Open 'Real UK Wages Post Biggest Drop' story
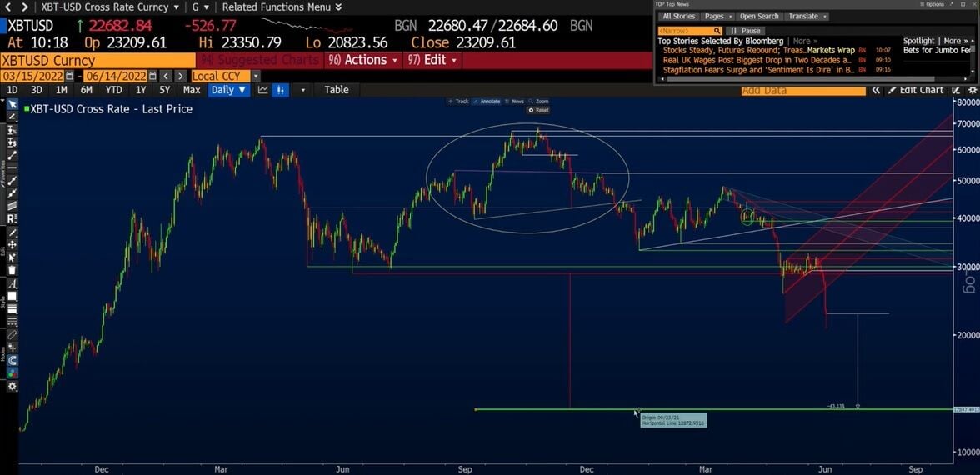 click(757, 60)
